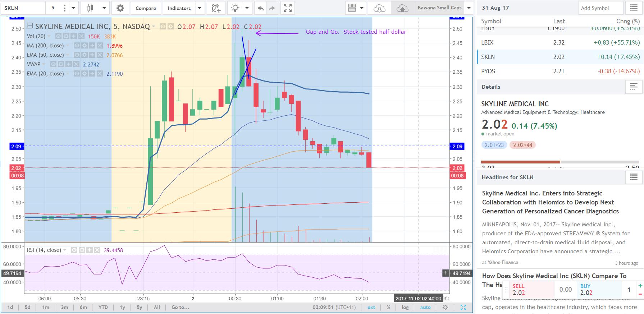The width and height of the screenshot is (644, 314).
Task: Redo the last chart action
Action: [272, 8]
